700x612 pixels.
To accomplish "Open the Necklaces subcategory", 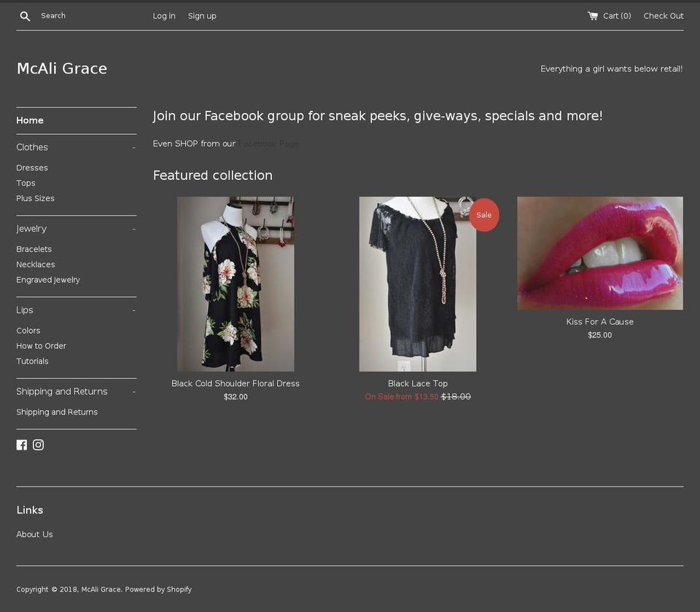I will coord(36,264).
